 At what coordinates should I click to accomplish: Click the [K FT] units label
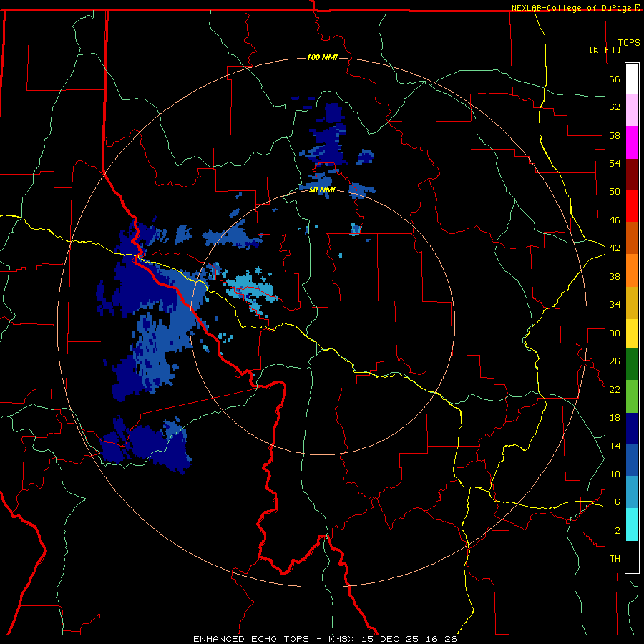pos(605,49)
